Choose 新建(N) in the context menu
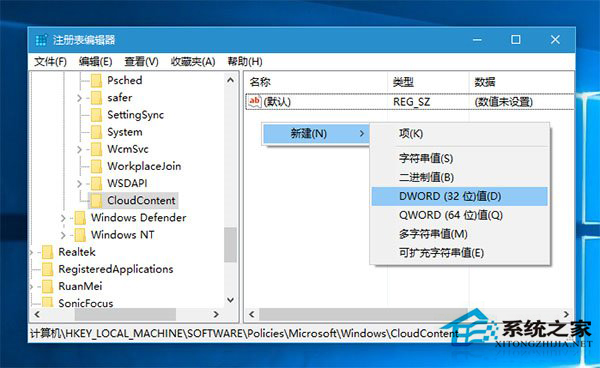 tap(316, 134)
